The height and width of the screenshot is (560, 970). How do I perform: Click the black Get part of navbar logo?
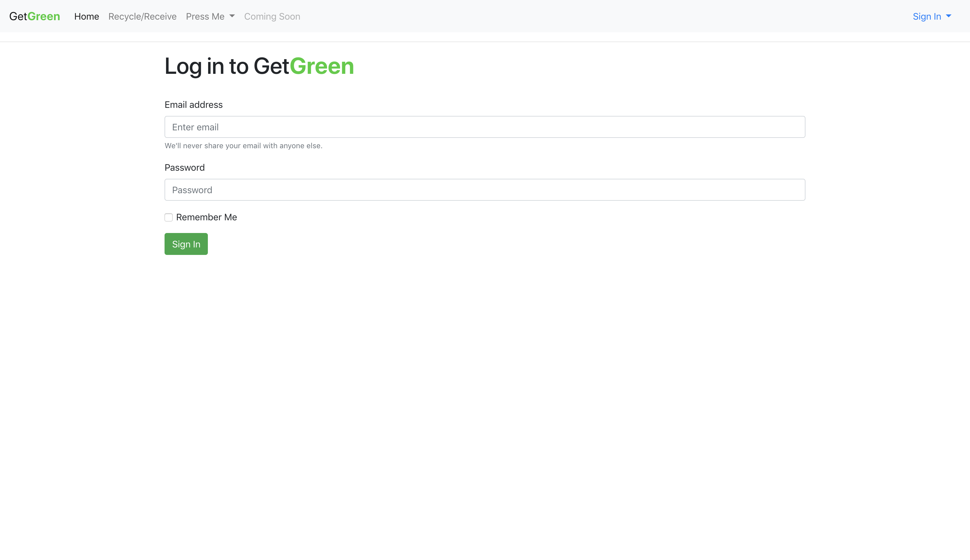click(x=18, y=16)
